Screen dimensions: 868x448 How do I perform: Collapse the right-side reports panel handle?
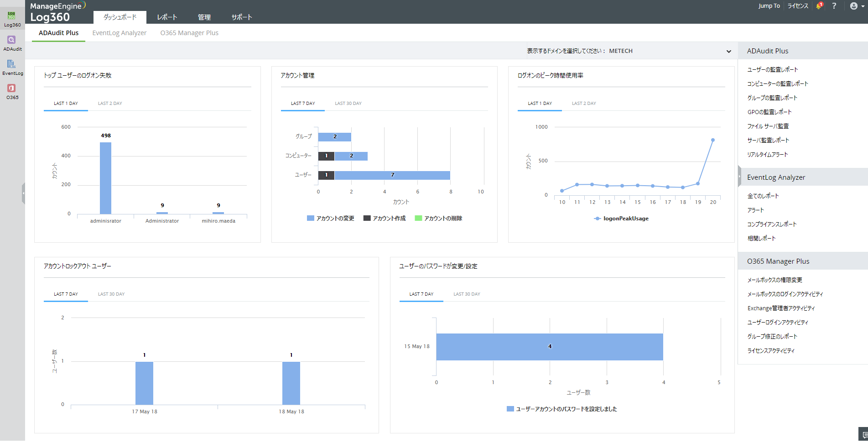point(739,177)
